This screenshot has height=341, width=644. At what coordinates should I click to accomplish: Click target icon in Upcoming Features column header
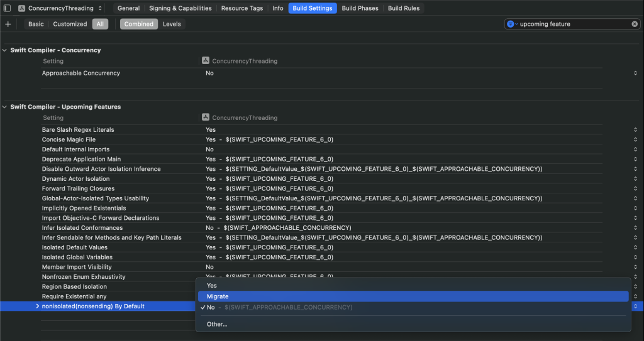click(206, 117)
